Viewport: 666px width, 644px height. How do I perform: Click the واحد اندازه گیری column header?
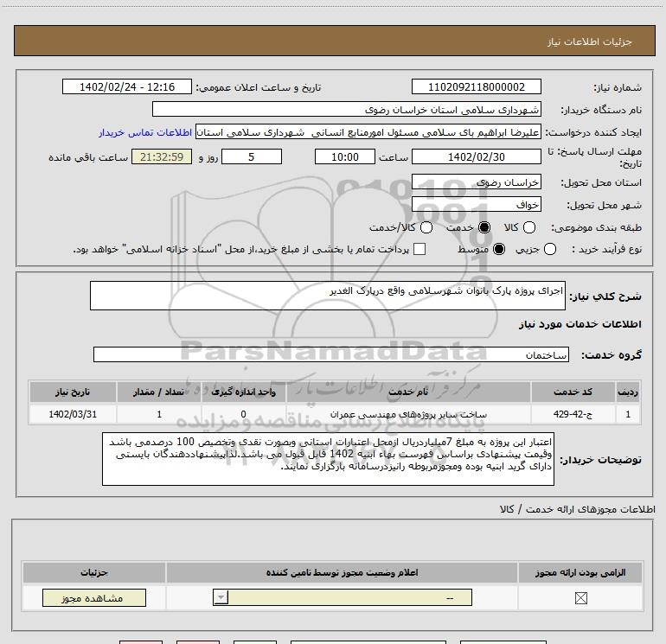(x=243, y=392)
